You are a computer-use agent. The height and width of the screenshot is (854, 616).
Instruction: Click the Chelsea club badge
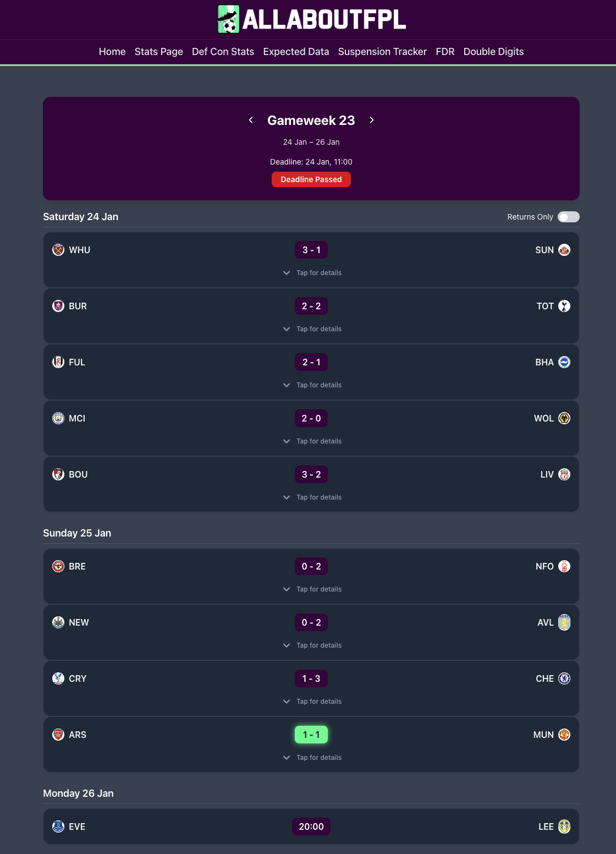click(564, 678)
